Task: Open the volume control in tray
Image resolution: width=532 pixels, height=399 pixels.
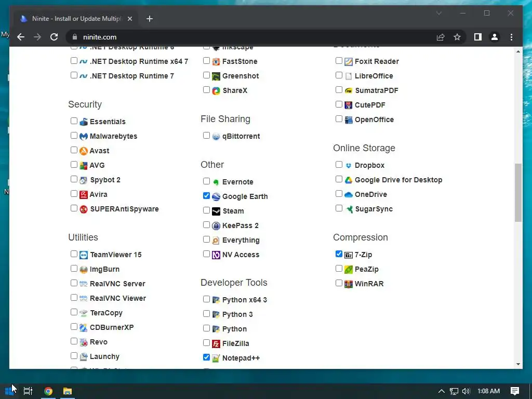Action: [x=466, y=391]
